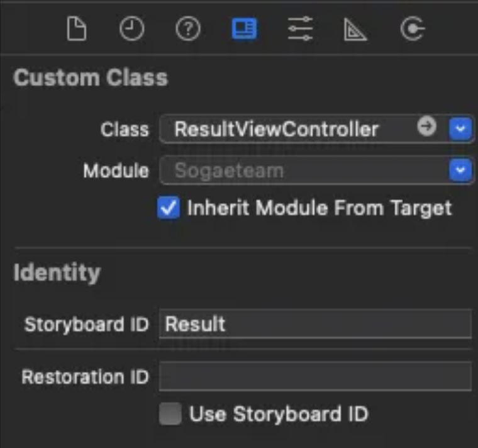The image size is (478, 448).
Task: Select the Identity inspector icon
Action: [244, 29]
